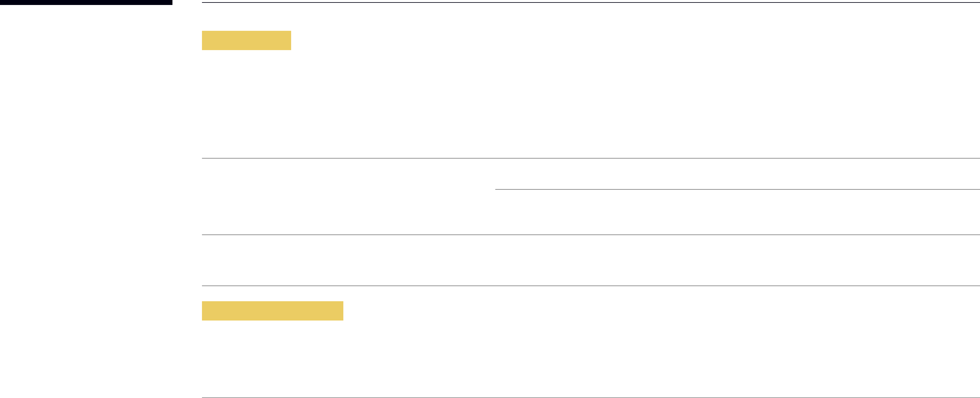This screenshot has width=980, height=398.
Task: Click the right end of the navy bar
Action: point(171,2)
